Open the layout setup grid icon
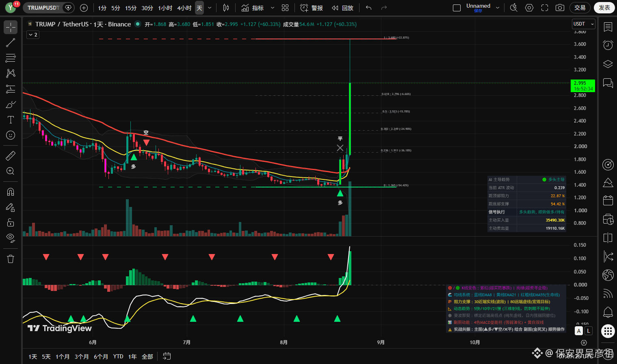This screenshot has height=364, width=617. pos(285,8)
